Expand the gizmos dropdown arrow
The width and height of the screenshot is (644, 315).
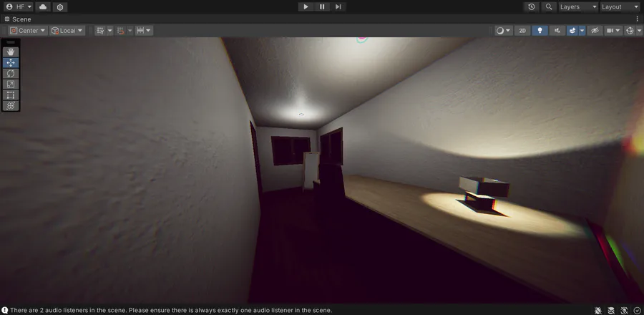pyautogui.click(x=639, y=30)
